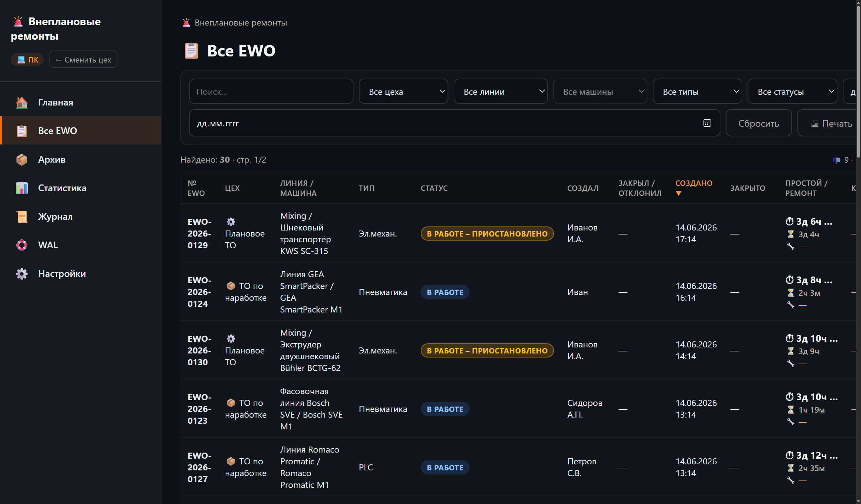Click the siren icon in the breadcrumb
This screenshot has height=504, width=861.
(x=186, y=23)
